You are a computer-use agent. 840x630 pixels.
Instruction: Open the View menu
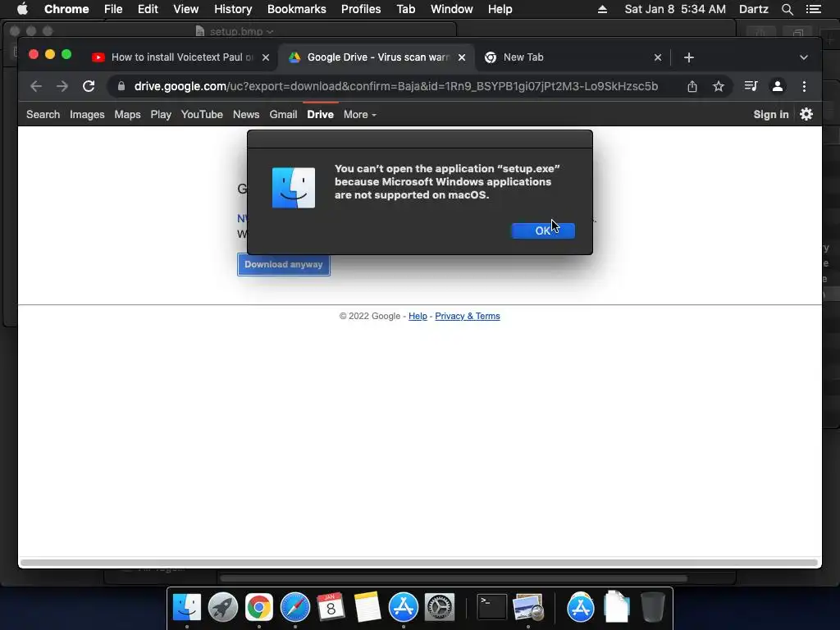pyautogui.click(x=186, y=9)
